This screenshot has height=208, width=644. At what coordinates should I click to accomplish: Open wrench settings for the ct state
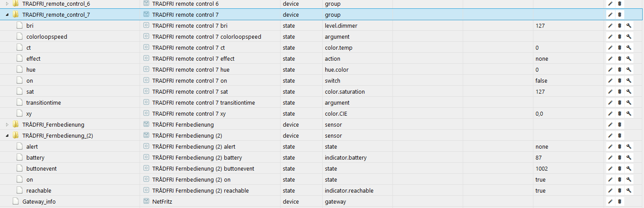629,47
